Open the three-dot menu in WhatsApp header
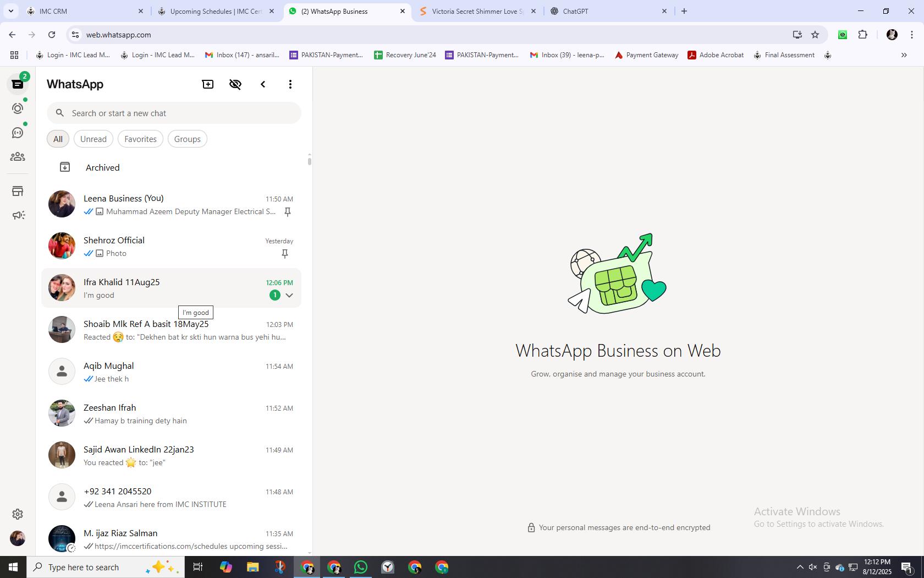Screen dimensions: 924x578 [x=290, y=84]
